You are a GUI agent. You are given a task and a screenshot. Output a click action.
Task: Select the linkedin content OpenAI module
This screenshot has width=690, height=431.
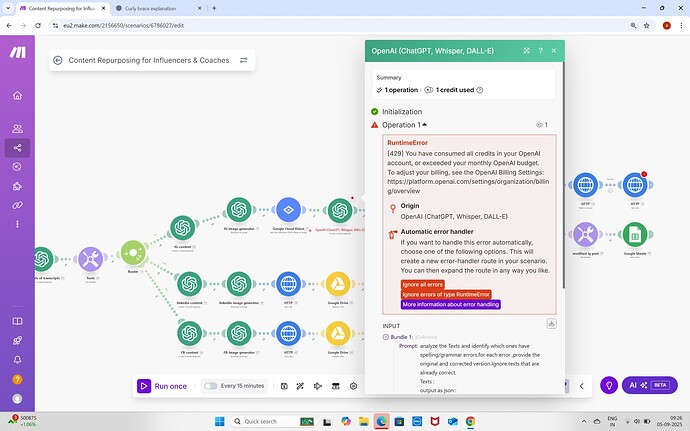tap(189, 284)
